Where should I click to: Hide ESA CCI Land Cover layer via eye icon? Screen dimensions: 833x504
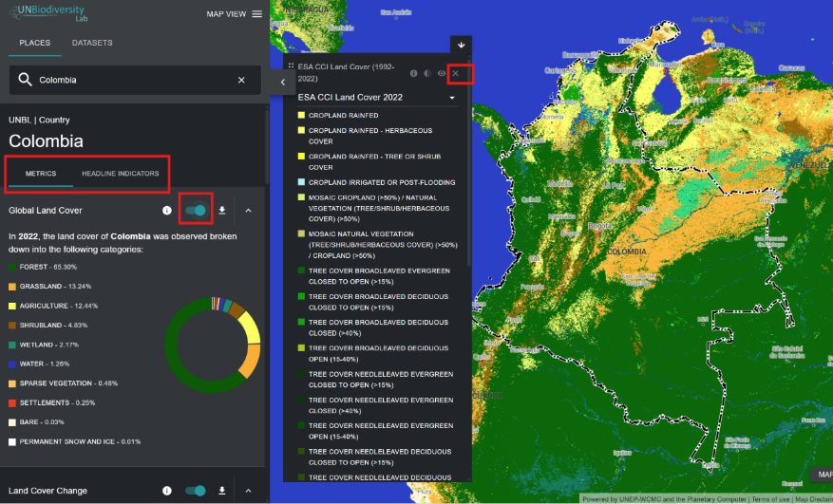(x=442, y=73)
